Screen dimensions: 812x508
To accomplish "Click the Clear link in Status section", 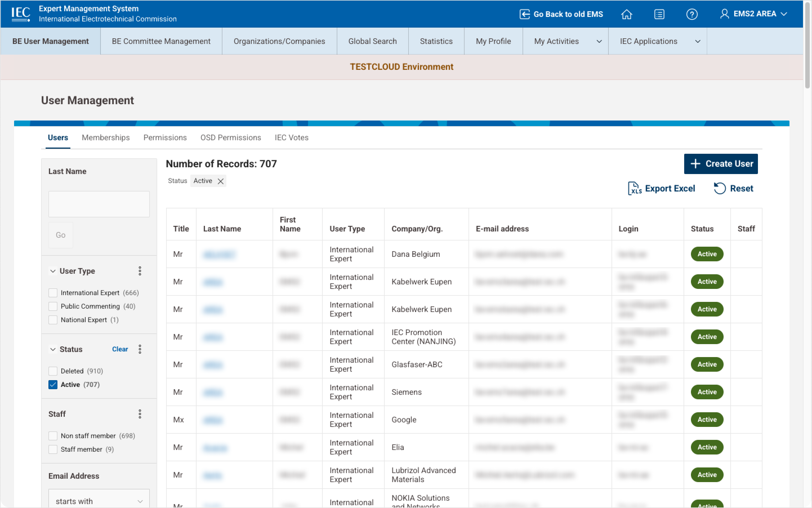I will pyautogui.click(x=120, y=349).
